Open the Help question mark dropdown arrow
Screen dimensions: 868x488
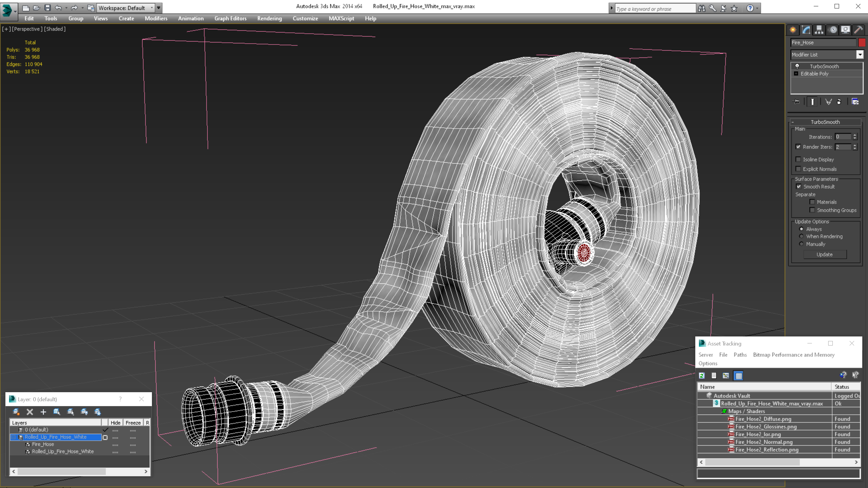click(757, 8)
